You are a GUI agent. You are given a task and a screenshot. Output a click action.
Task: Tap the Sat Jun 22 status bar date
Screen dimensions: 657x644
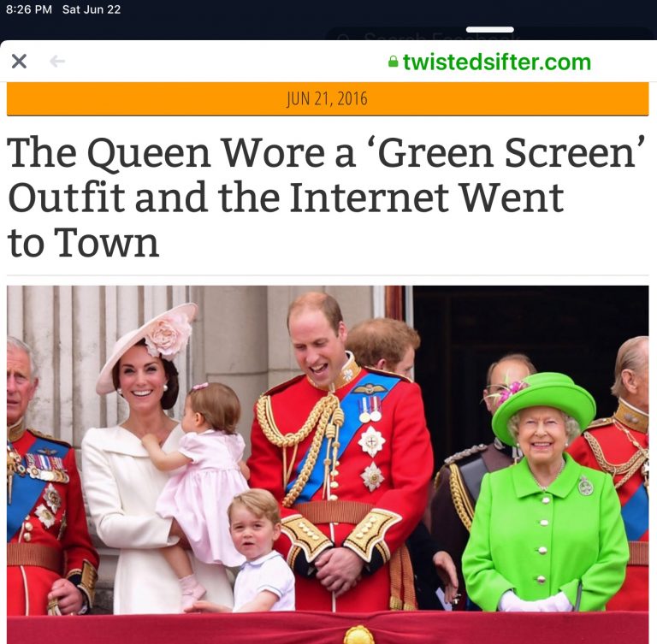click(x=92, y=9)
